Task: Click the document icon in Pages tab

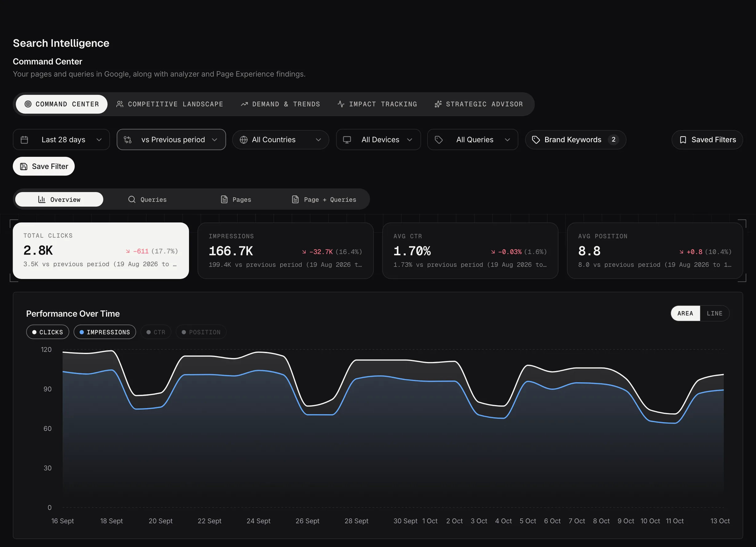Action: click(x=224, y=199)
